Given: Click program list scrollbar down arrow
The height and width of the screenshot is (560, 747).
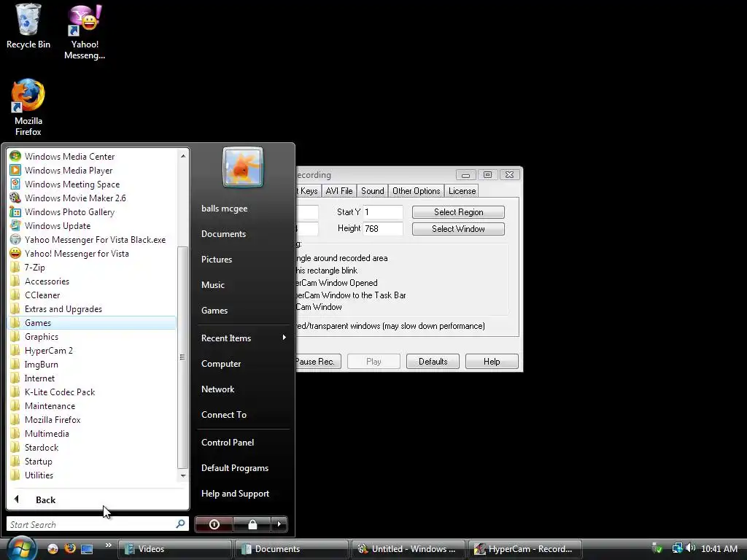Looking at the screenshot, I should click(183, 475).
